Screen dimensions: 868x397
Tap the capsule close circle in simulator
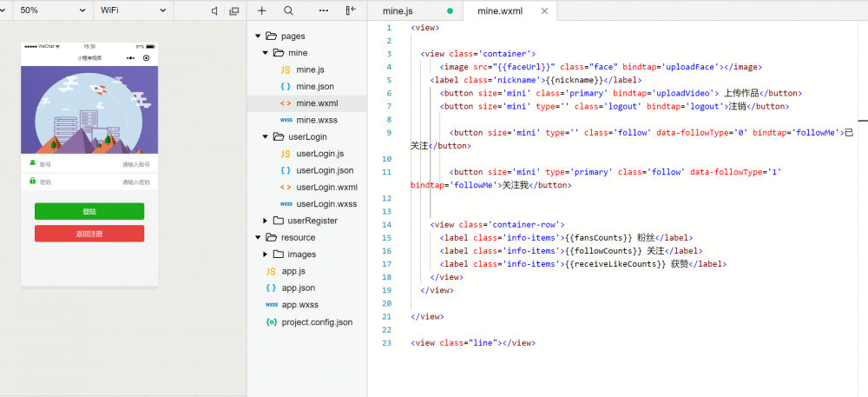click(x=146, y=58)
